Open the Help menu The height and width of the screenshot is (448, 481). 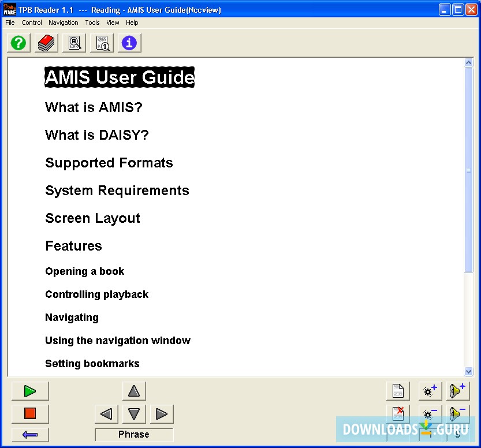(x=132, y=23)
